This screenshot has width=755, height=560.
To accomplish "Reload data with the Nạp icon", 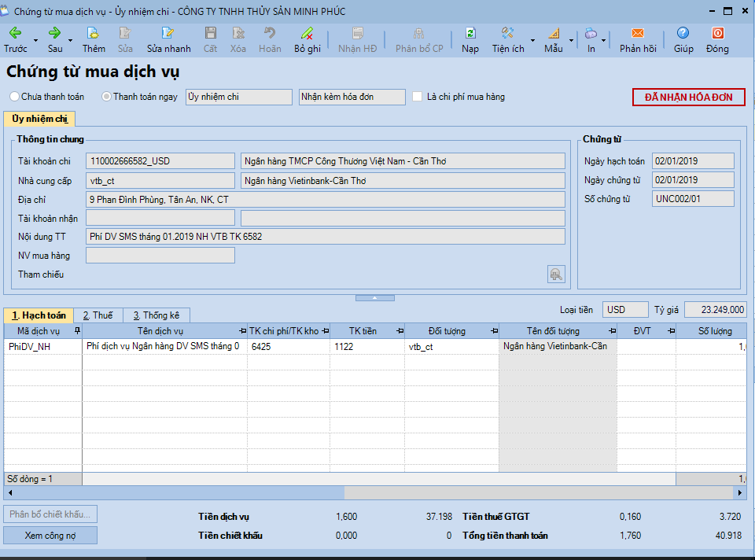I will coord(470,33).
